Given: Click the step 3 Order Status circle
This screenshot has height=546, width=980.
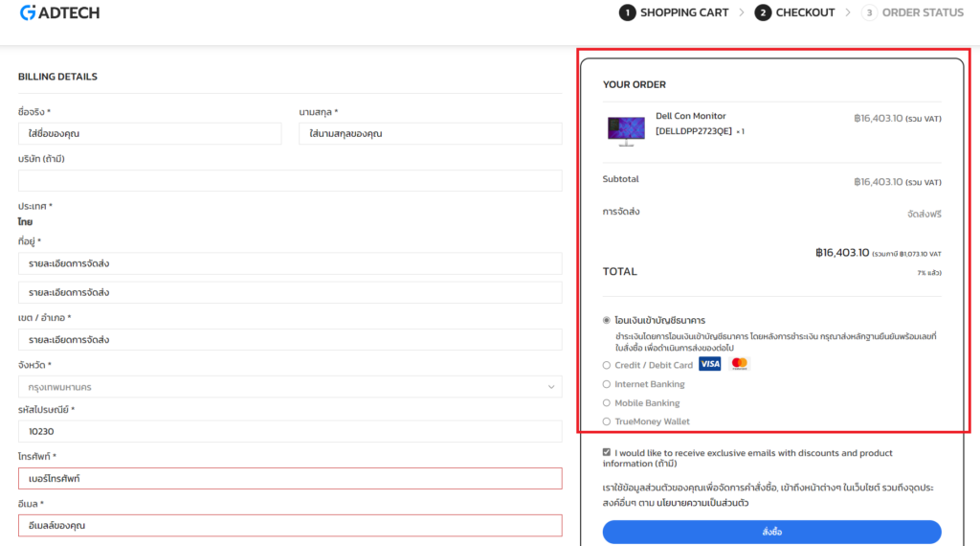Looking at the screenshot, I should [869, 12].
